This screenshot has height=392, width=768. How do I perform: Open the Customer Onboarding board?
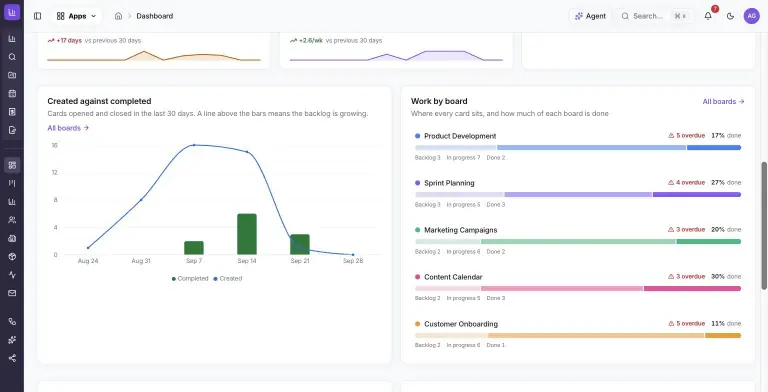click(x=461, y=324)
